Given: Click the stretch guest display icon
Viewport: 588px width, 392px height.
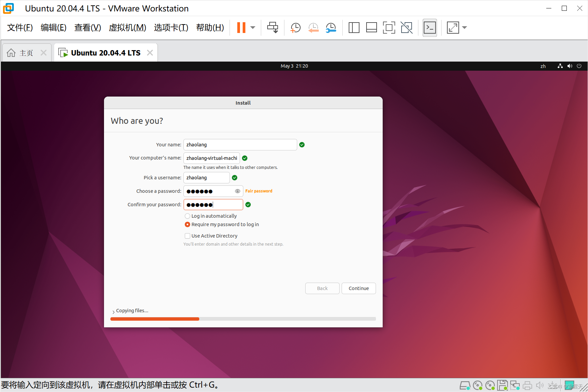Looking at the screenshot, I should (453, 28).
